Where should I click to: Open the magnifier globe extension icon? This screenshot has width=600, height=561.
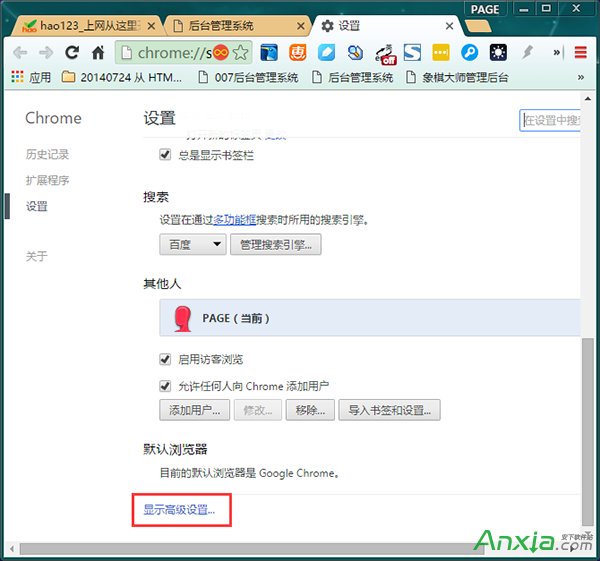point(355,52)
